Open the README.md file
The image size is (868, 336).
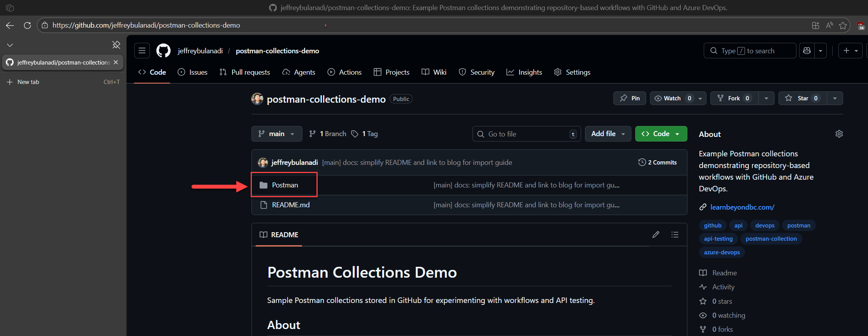pos(291,205)
